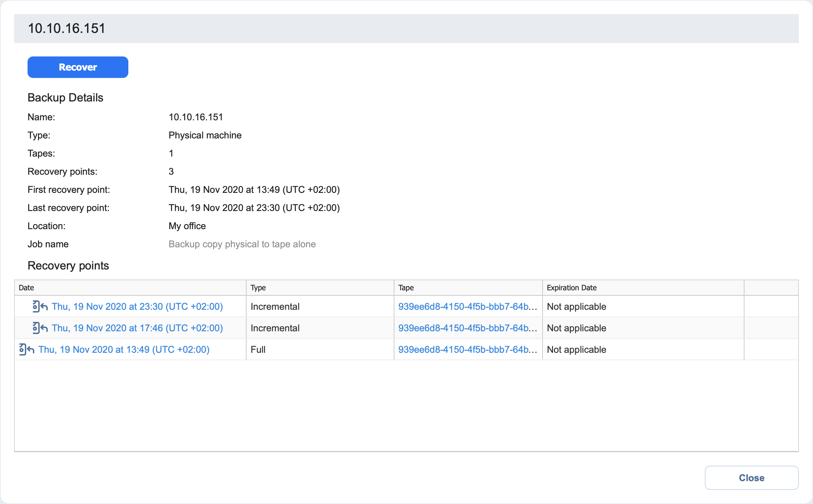
Task: Select the Full type cell
Action: point(258,349)
